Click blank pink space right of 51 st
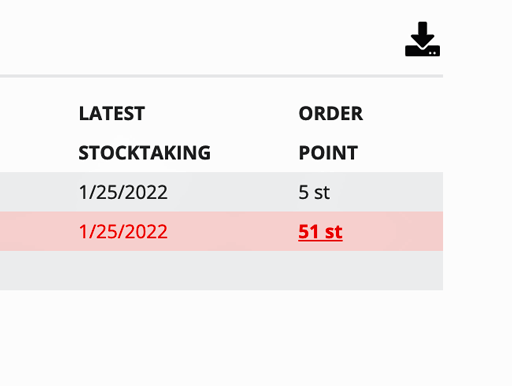 coord(393,231)
